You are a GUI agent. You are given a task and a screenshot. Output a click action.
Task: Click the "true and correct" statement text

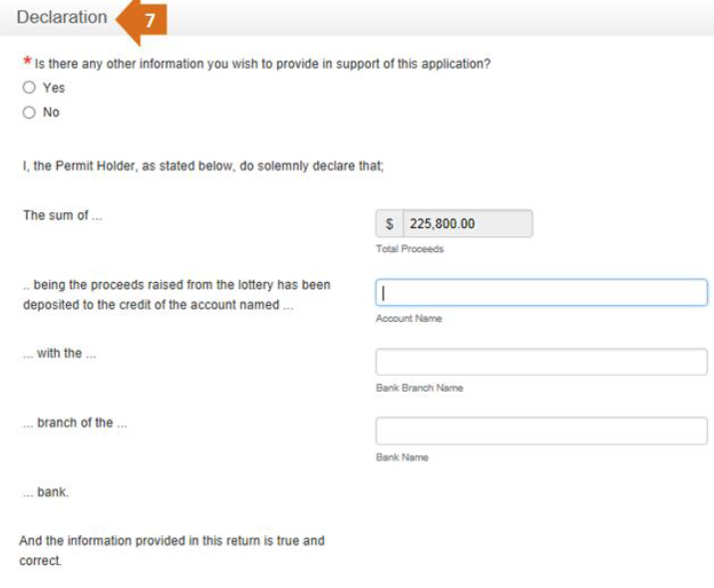point(172,550)
